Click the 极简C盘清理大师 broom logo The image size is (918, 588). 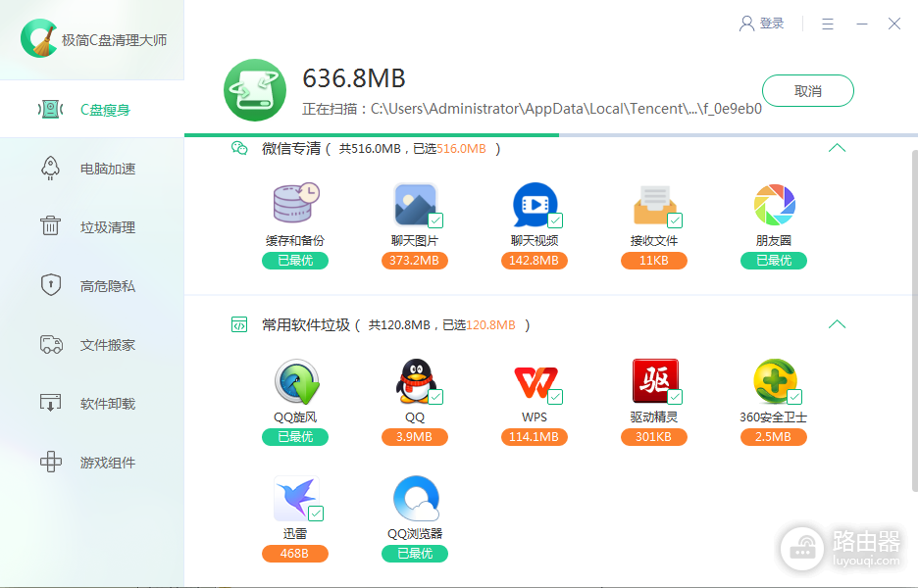(38, 38)
